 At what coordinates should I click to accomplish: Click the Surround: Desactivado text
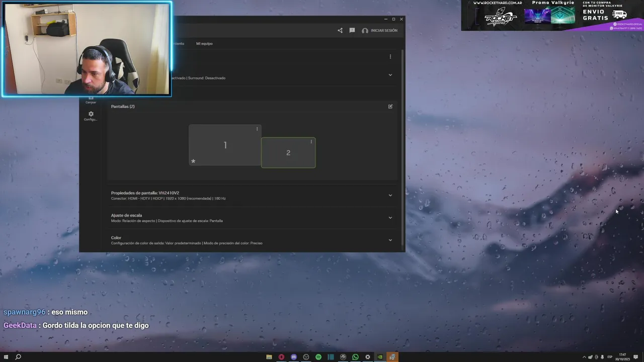point(207,78)
